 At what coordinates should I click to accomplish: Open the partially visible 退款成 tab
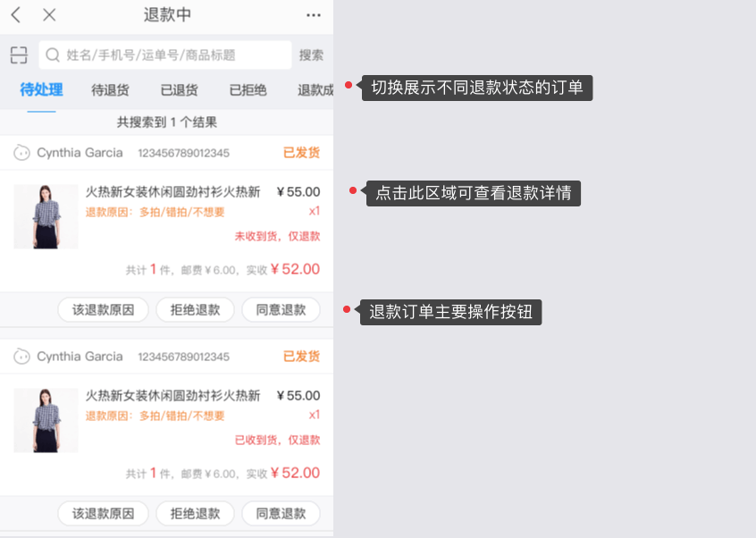click(315, 90)
